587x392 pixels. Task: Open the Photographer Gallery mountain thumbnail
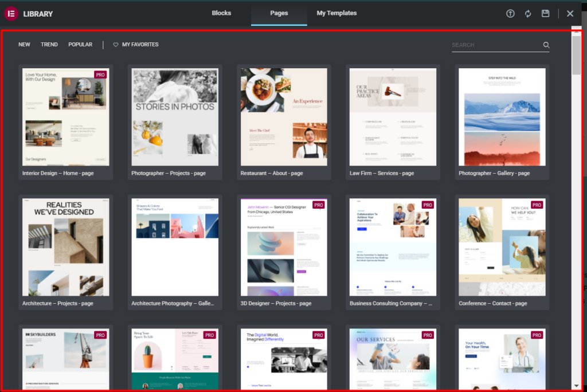pos(502,117)
